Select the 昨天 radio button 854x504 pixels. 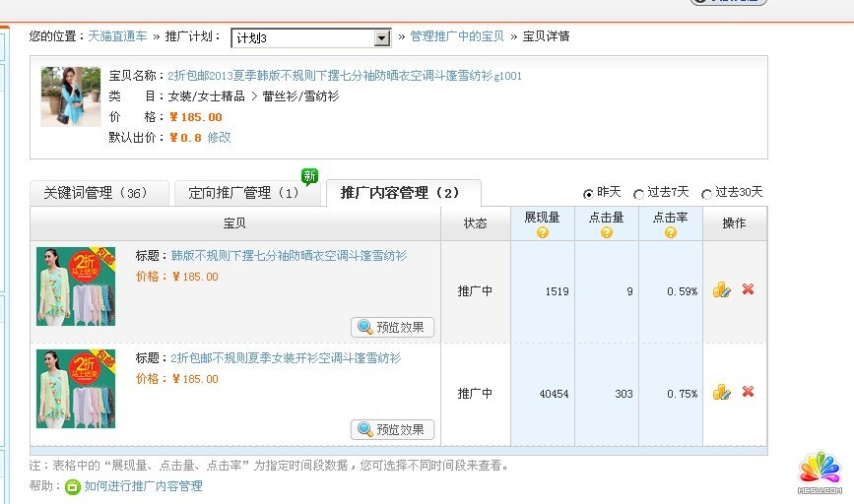589,194
